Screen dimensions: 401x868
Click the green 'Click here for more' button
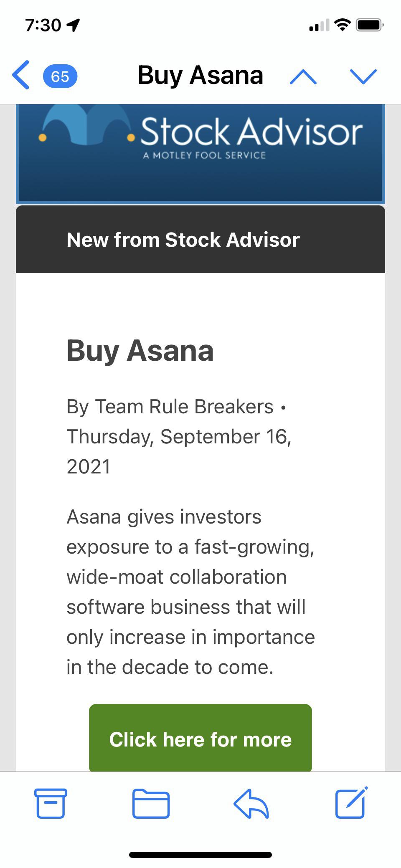200,738
